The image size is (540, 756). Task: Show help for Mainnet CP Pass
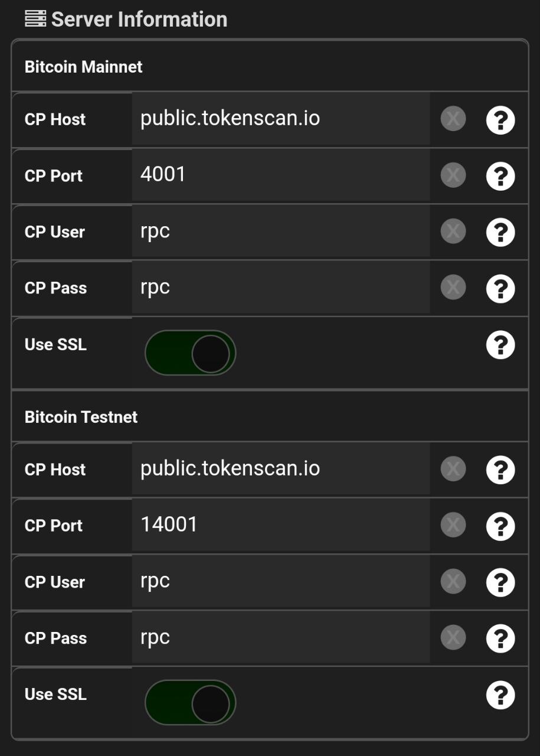pos(500,289)
